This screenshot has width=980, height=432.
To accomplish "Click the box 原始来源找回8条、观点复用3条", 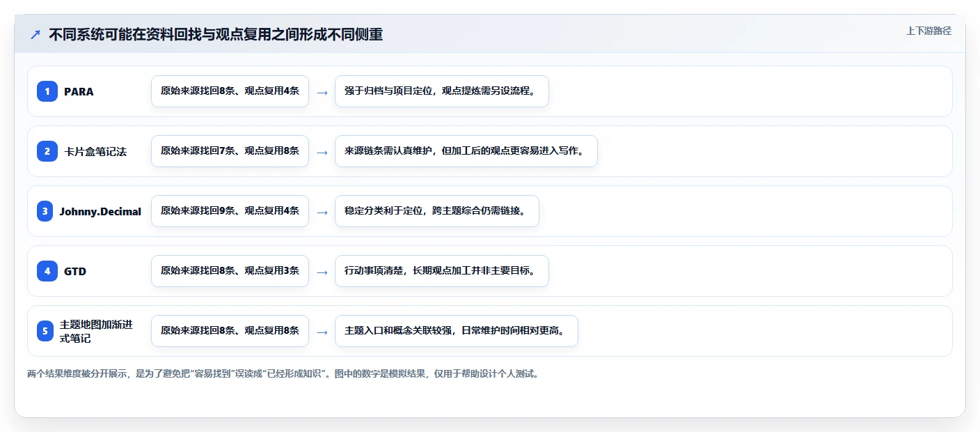I will click(x=230, y=271).
